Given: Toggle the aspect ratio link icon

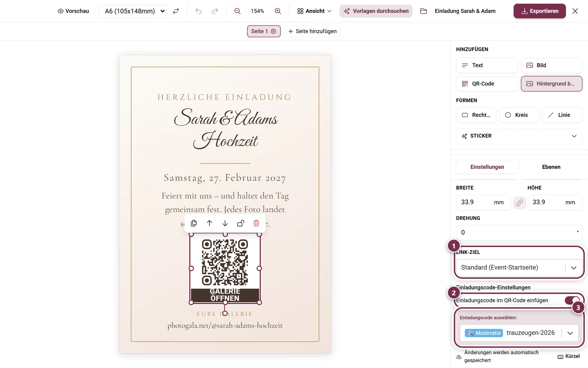Looking at the screenshot, I should click(x=519, y=202).
